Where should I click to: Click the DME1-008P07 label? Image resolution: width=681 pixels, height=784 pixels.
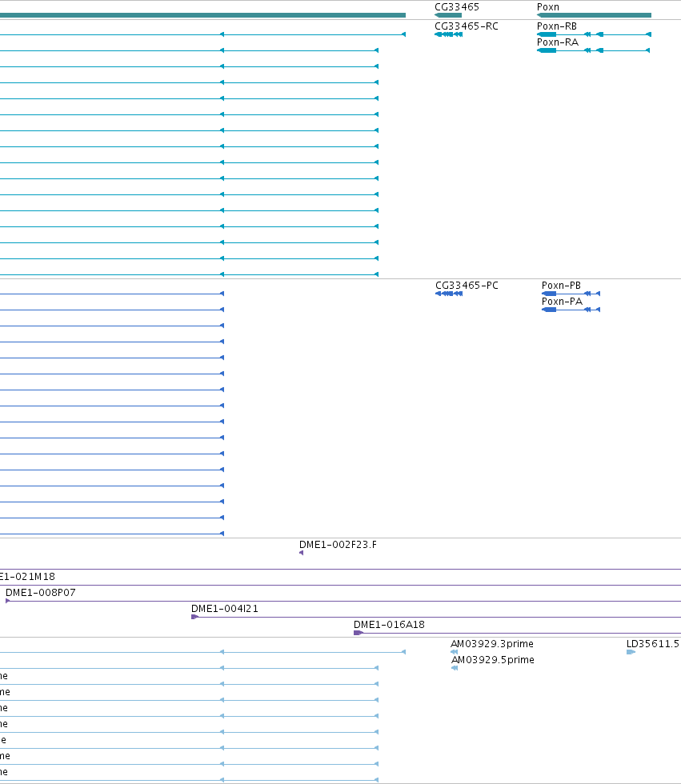tap(41, 593)
